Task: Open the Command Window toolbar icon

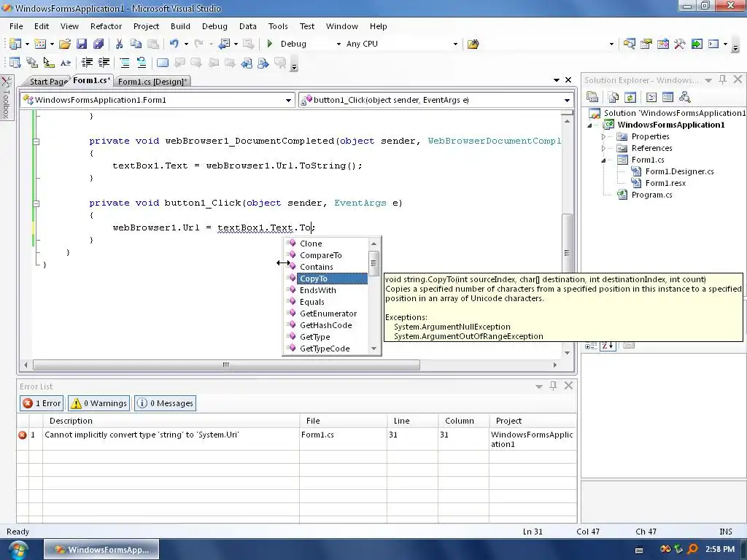Action: pyautogui.click(x=713, y=44)
